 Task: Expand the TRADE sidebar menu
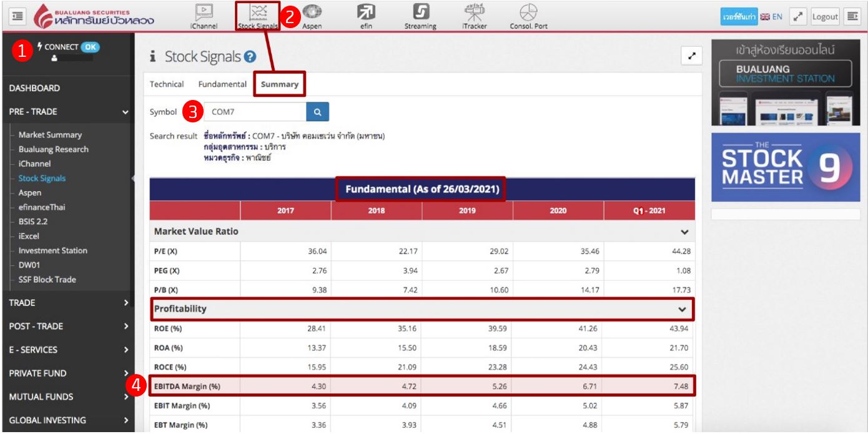67,303
